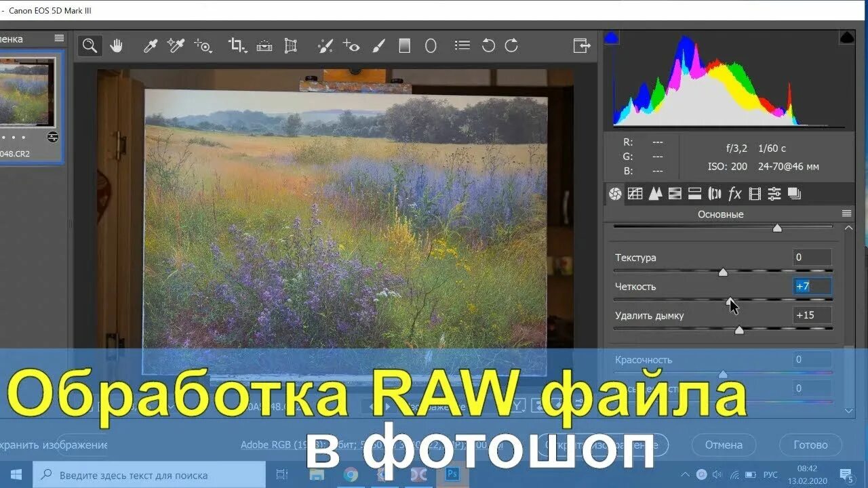
Task: Select the Red Eye Removal tool
Action: point(351,45)
